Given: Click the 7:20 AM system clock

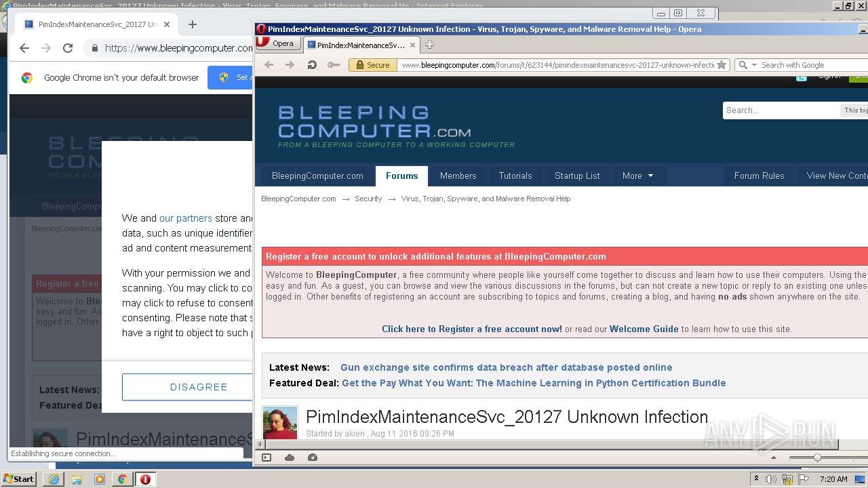Looking at the screenshot, I should (x=833, y=479).
